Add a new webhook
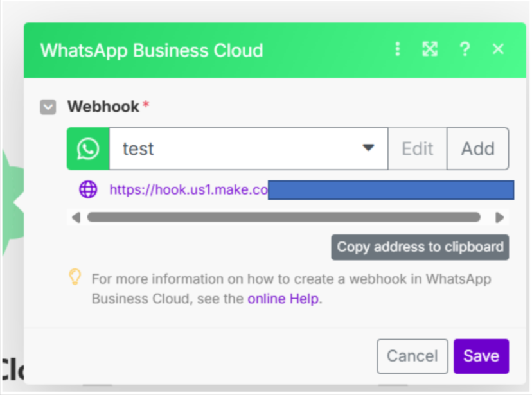532x395 pixels. point(478,148)
